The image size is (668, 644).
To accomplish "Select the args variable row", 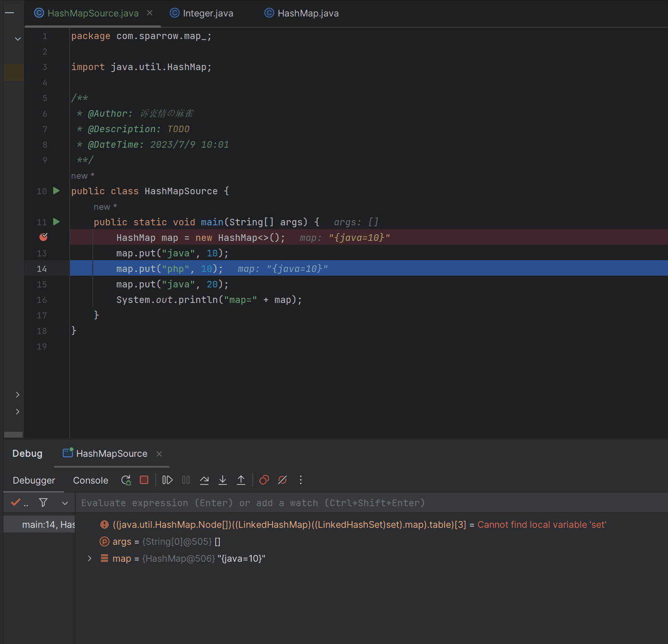I will pos(371,541).
